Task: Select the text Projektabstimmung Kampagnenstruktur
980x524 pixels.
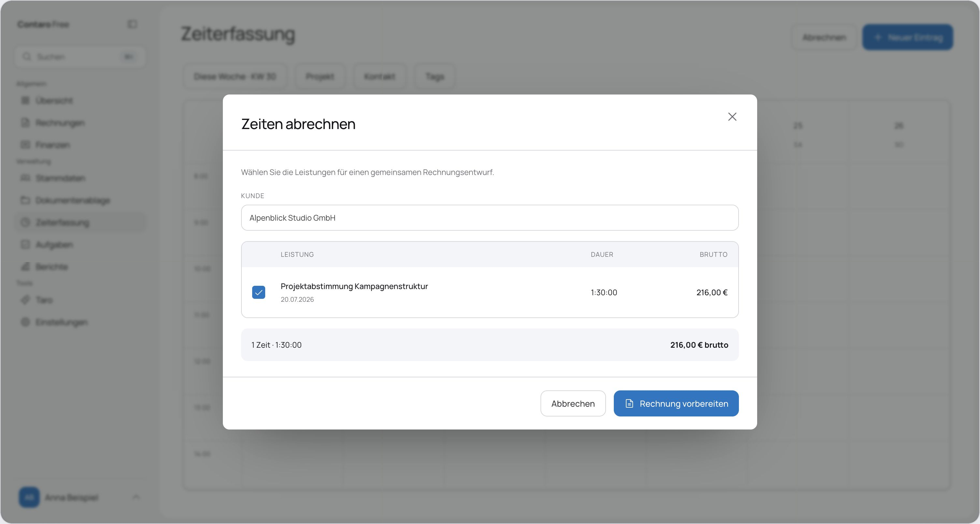Action: (354, 286)
